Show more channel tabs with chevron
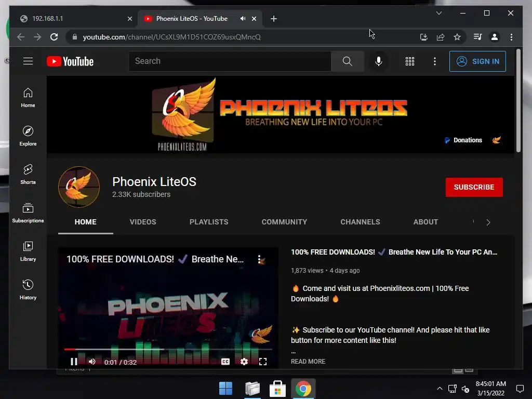 [x=488, y=222]
